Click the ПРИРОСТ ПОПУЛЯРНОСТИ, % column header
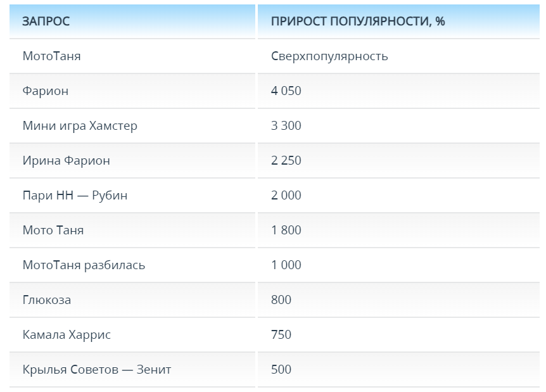Screen dimensions: 546x392 coord(358,22)
